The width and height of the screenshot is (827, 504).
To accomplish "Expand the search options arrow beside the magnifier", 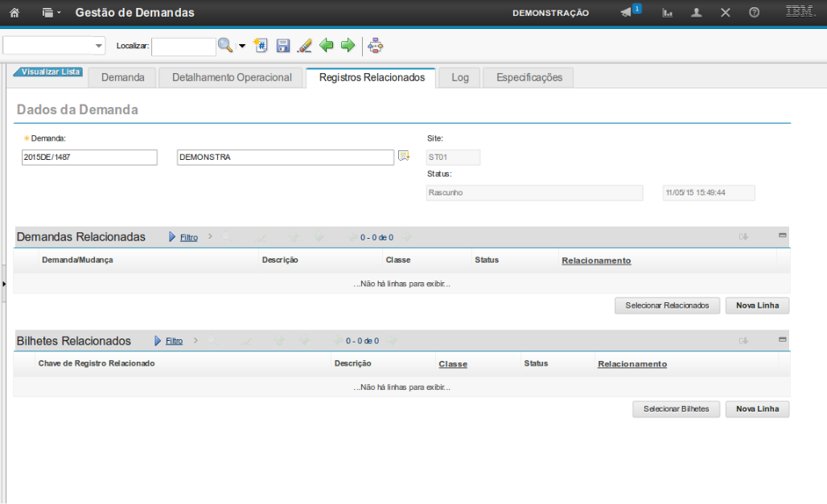I will (x=241, y=46).
